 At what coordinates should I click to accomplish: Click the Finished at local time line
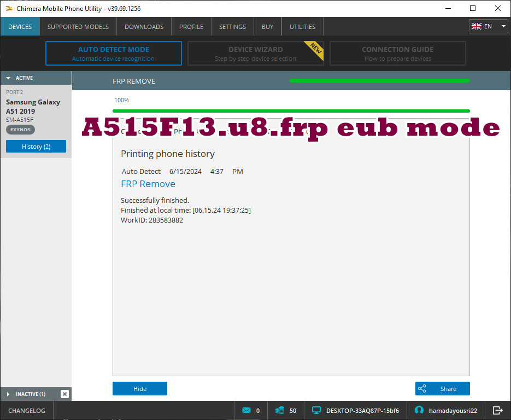click(186, 211)
